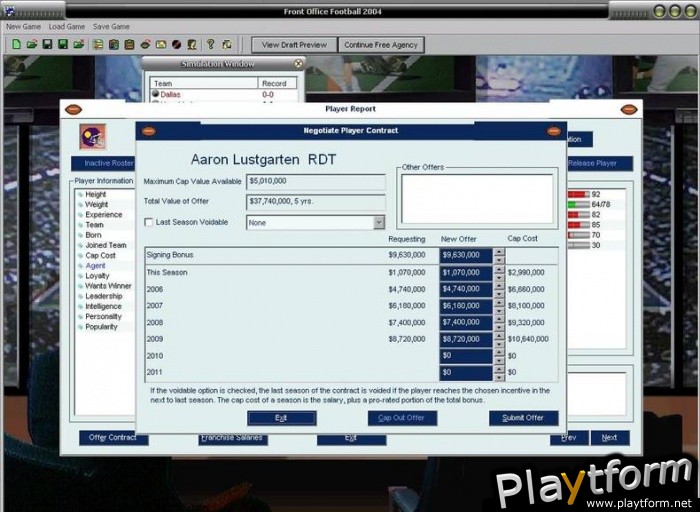Click the dark round ball toolbar icon
This screenshot has width=700, height=512.
click(x=176, y=44)
